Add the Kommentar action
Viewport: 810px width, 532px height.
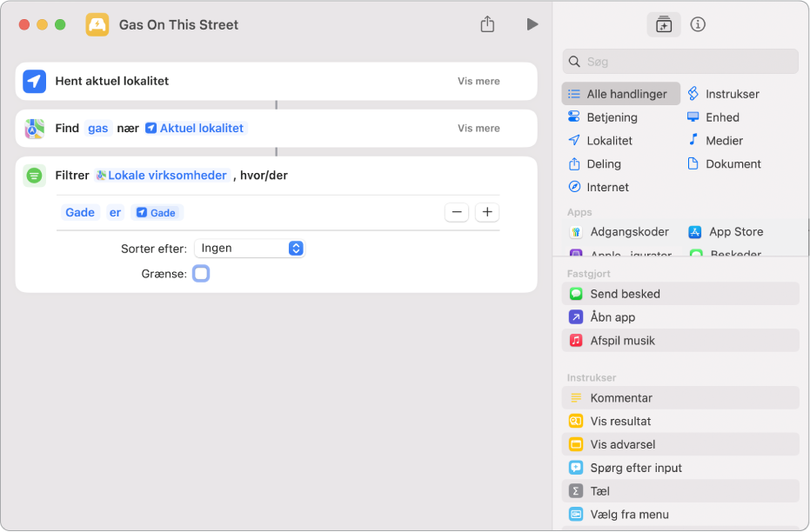680,398
